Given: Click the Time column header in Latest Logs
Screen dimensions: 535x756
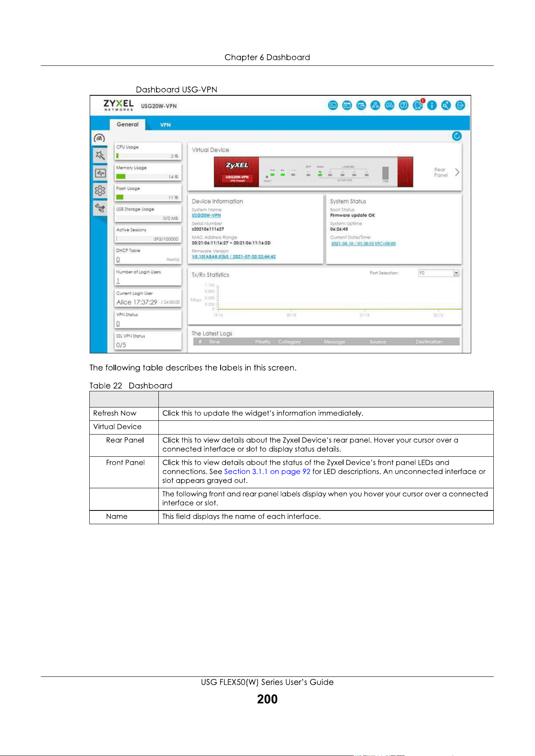Looking at the screenshot, I should pyautogui.click(x=214, y=342).
